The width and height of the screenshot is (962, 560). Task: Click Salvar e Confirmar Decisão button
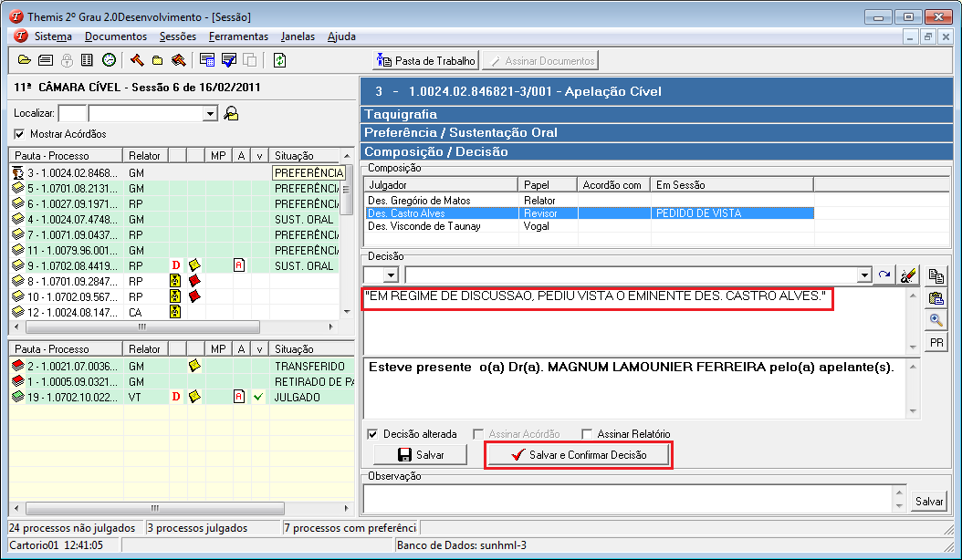578,454
